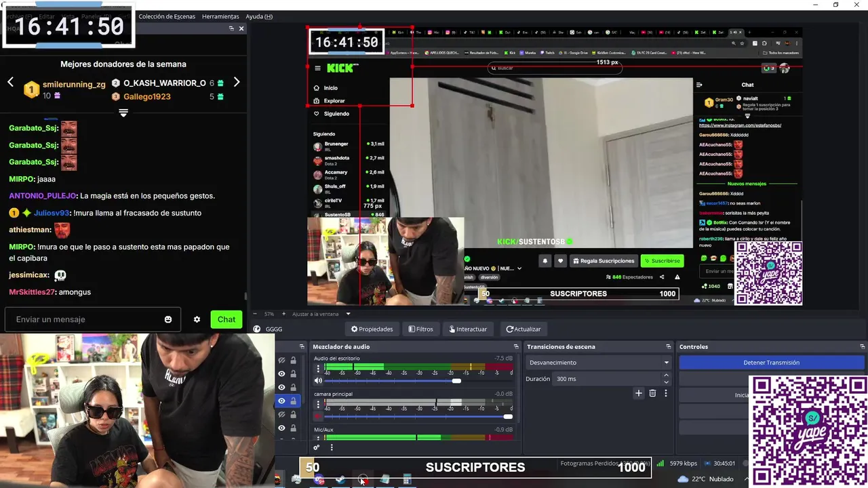Open the Herramientas menu

click(220, 16)
